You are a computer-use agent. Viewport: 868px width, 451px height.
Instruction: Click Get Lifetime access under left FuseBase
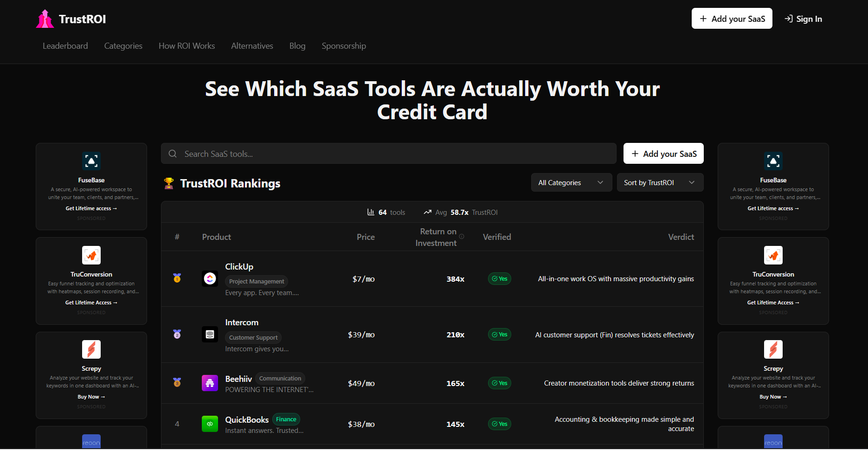pyautogui.click(x=91, y=209)
